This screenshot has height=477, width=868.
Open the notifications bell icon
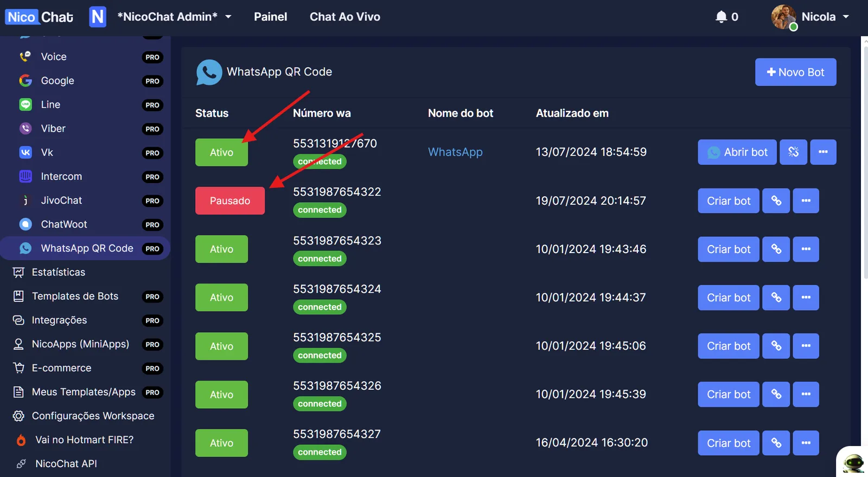[x=721, y=17]
